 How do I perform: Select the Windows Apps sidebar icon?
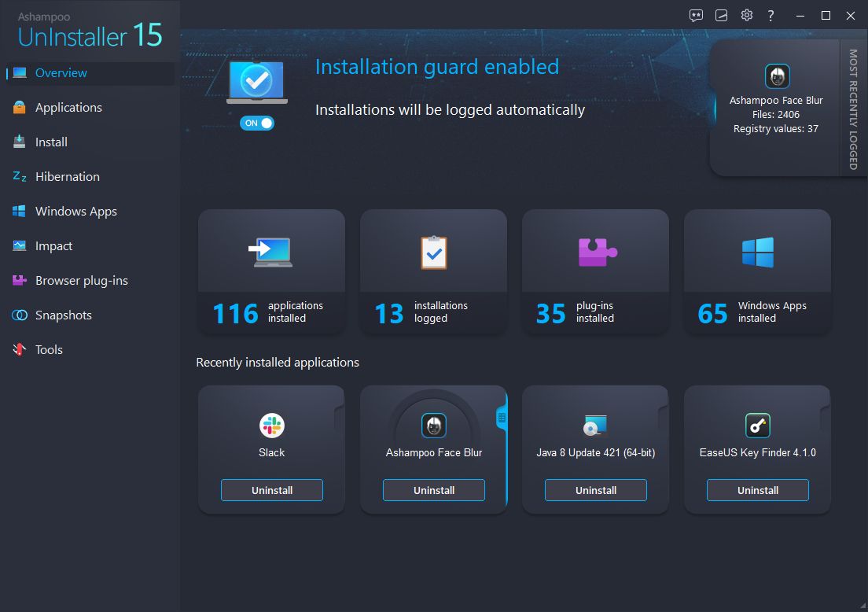[18, 211]
